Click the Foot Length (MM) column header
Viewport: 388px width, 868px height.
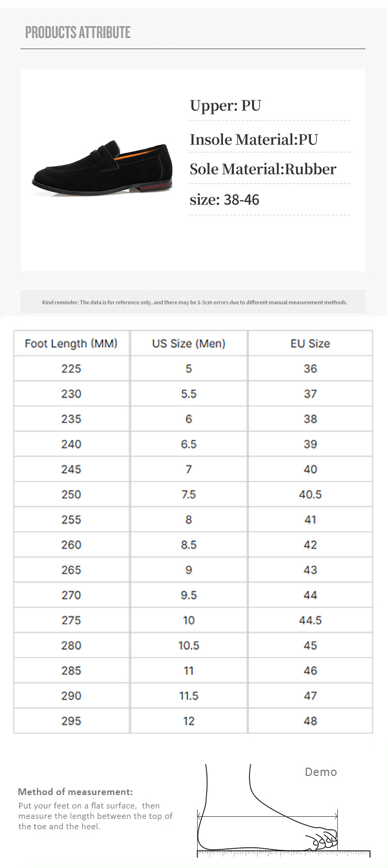pos(71,343)
